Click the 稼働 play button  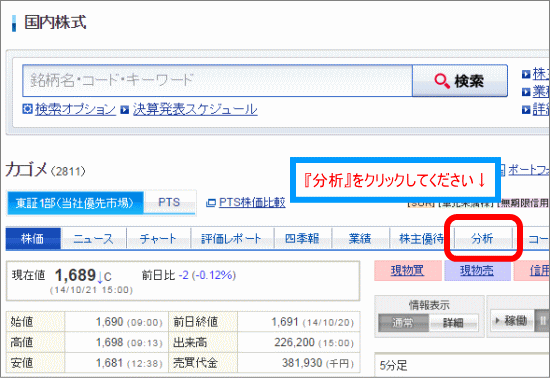pos(512,320)
